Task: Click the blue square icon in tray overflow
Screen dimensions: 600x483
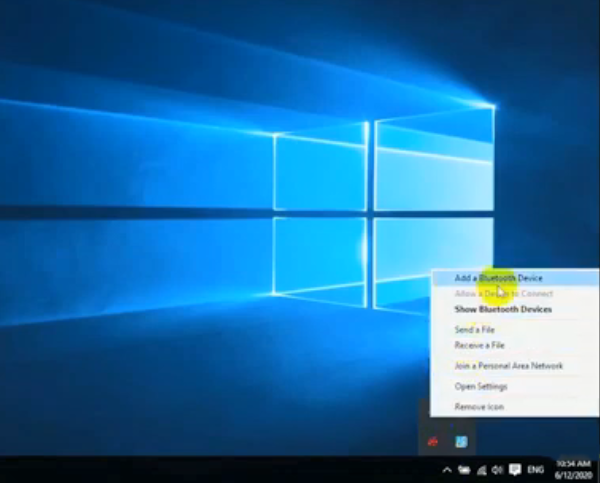Action: click(x=461, y=442)
